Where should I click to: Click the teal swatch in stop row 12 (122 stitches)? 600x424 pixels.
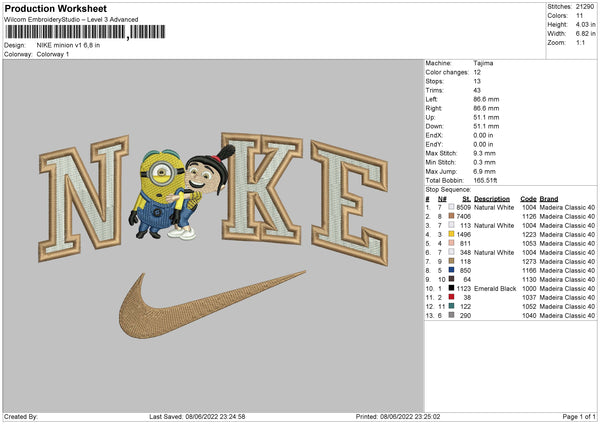[x=452, y=306]
